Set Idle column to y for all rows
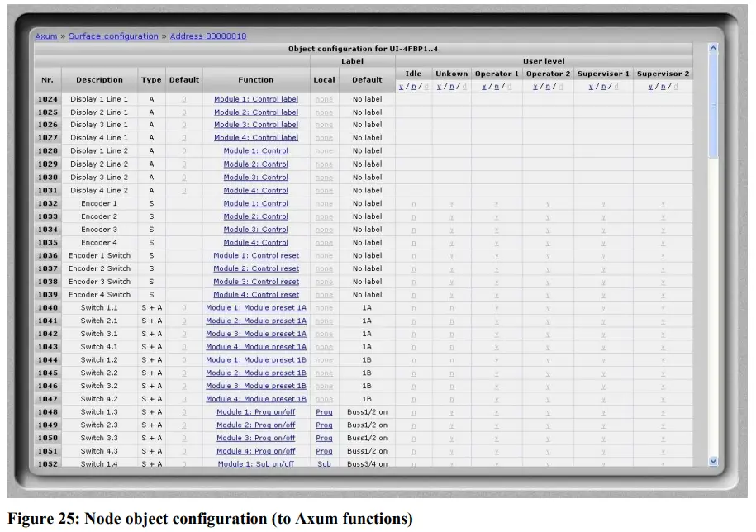Screen dimensions: 756x532 (400, 86)
